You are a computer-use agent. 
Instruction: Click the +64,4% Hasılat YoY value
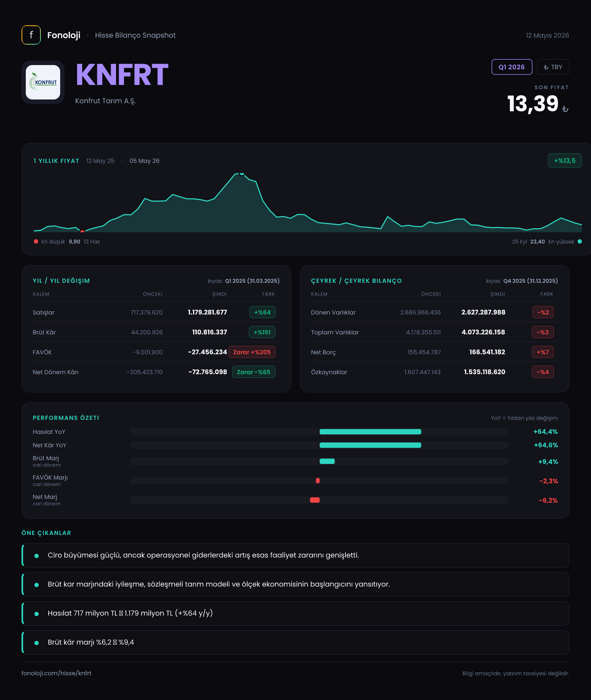pyautogui.click(x=545, y=432)
